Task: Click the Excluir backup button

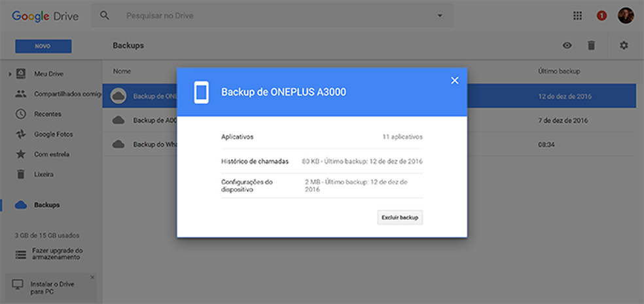Action: 400,218
